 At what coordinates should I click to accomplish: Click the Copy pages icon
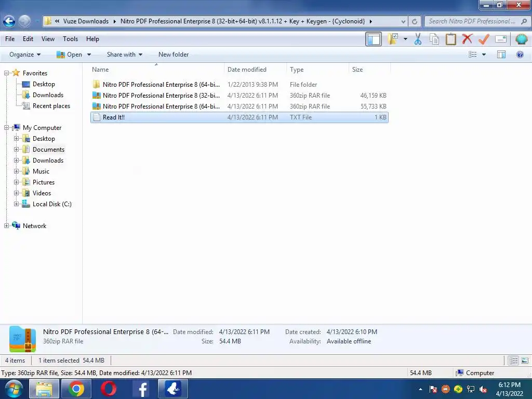click(434, 39)
